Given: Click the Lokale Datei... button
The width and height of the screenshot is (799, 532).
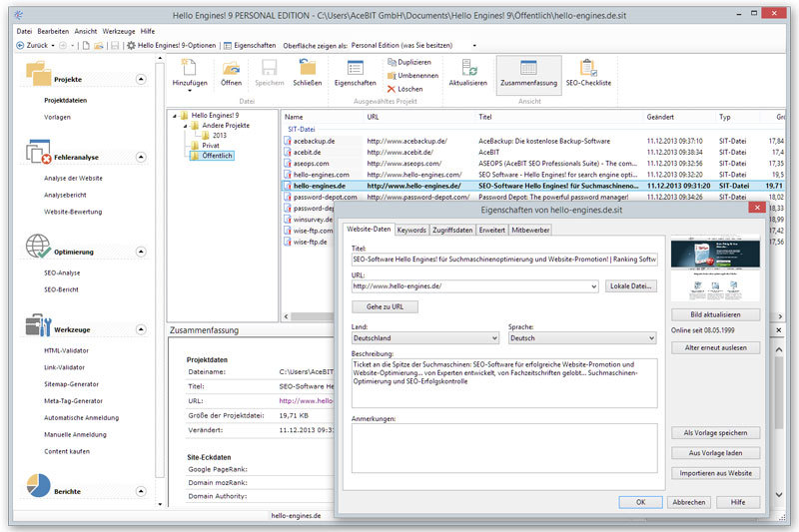Looking at the screenshot, I should pyautogui.click(x=631, y=286).
